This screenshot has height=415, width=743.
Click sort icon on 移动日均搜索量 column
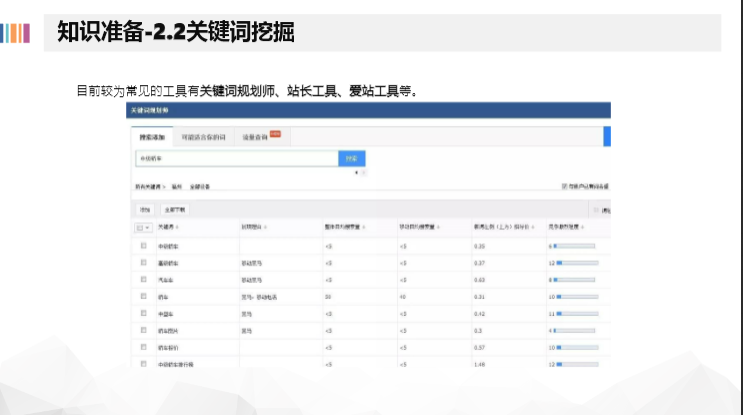[x=436, y=228]
